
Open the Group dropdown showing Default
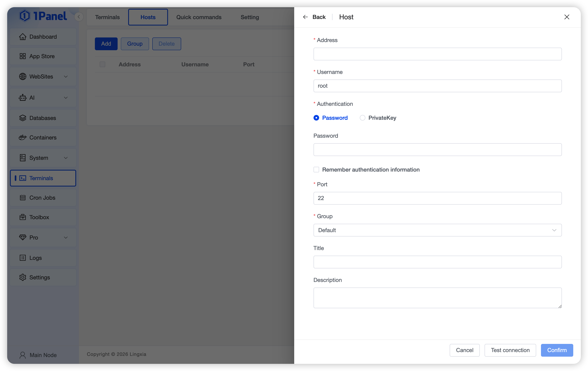[x=437, y=230]
